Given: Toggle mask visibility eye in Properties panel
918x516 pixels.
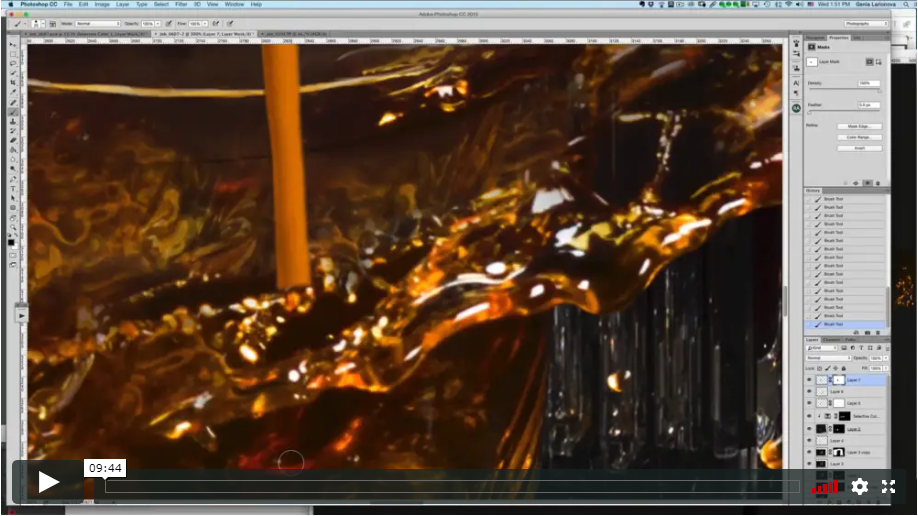Looking at the screenshot, I should pyautogui.click(x=867, y=183).
